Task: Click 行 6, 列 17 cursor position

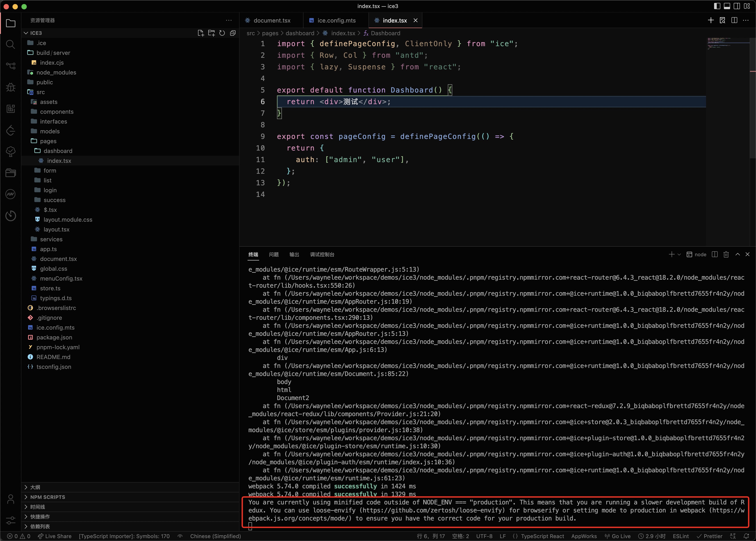Action: pos(431,536)
